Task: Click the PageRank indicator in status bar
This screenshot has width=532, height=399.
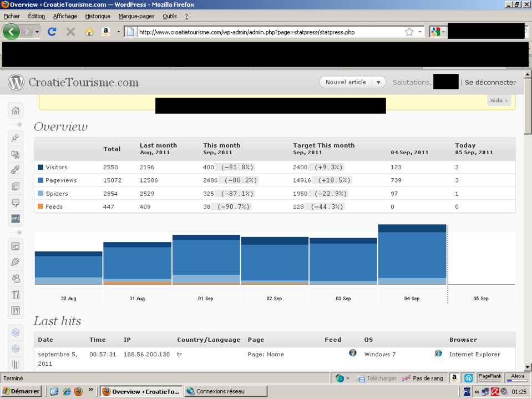Action: coord(490,377)
